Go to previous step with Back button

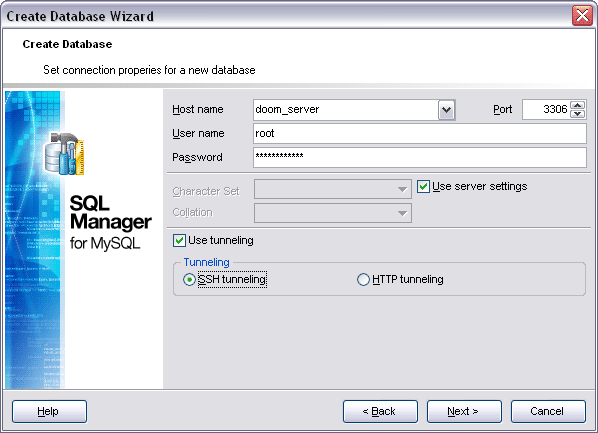(380, 411)
